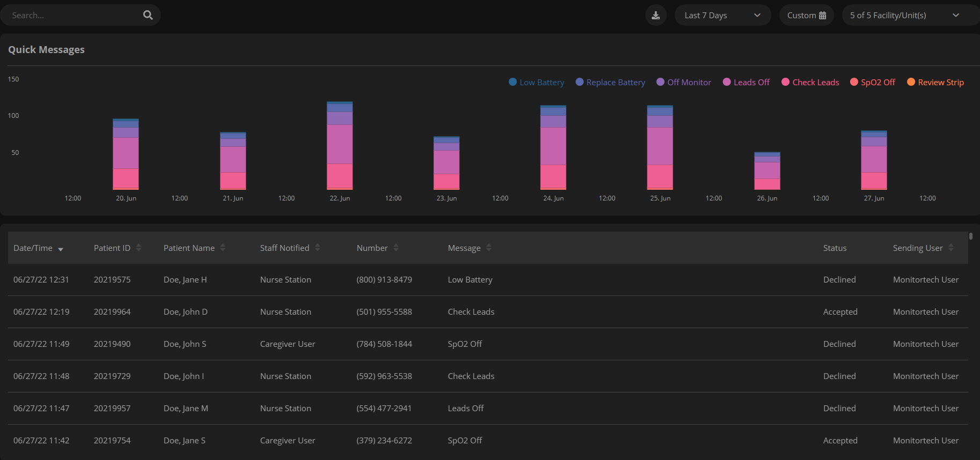Toggle the Check Leads legend entry
Image resolution: width=980 pixels, height=460 pixels.
pyautogui.click(x=810, y=82)
